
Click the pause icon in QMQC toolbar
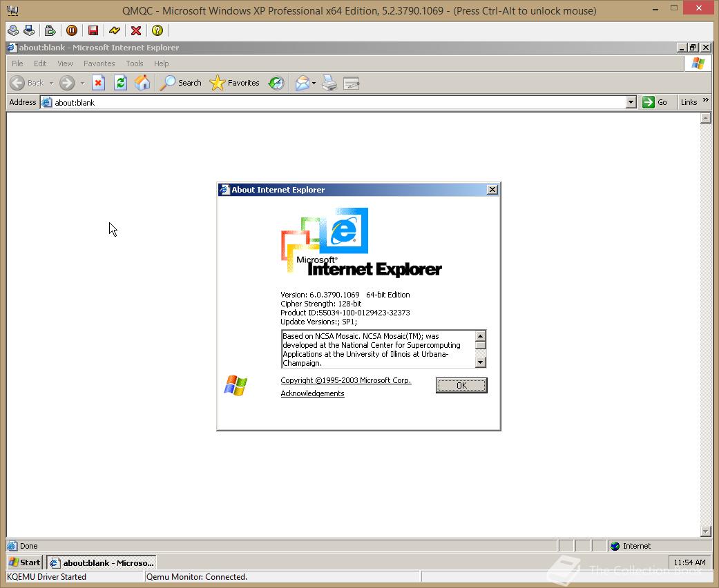click(72, 30)
